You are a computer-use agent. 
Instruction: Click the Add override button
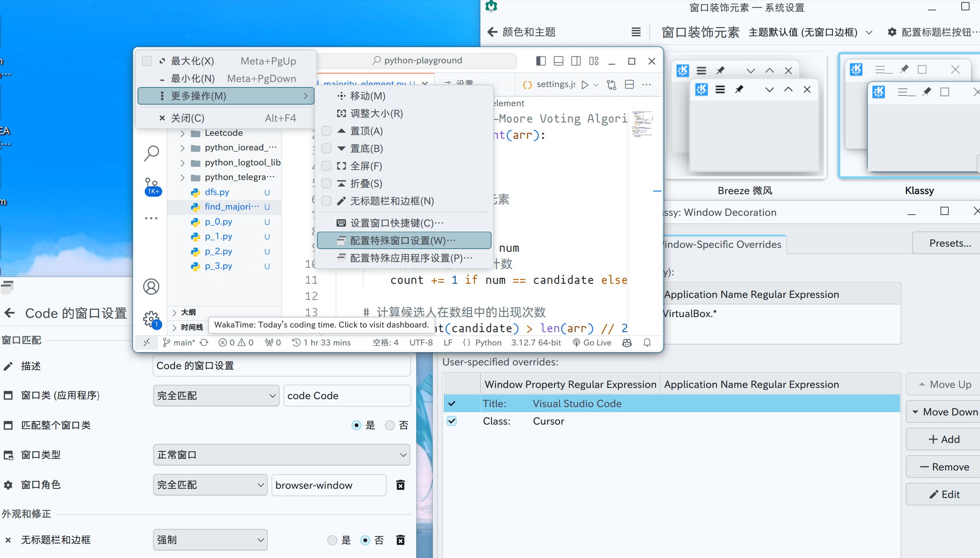[x=944, y=439]
